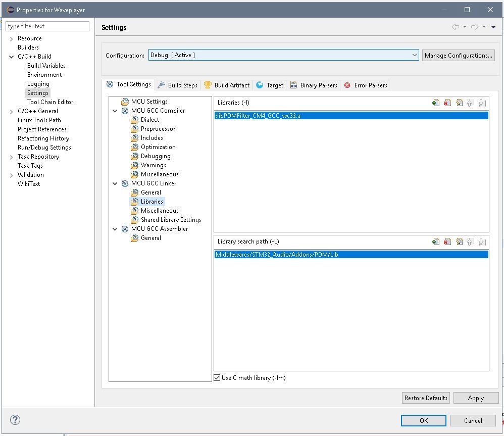
Task: Switch to the Tool Settings tab
Action: (x=129, y=84)
